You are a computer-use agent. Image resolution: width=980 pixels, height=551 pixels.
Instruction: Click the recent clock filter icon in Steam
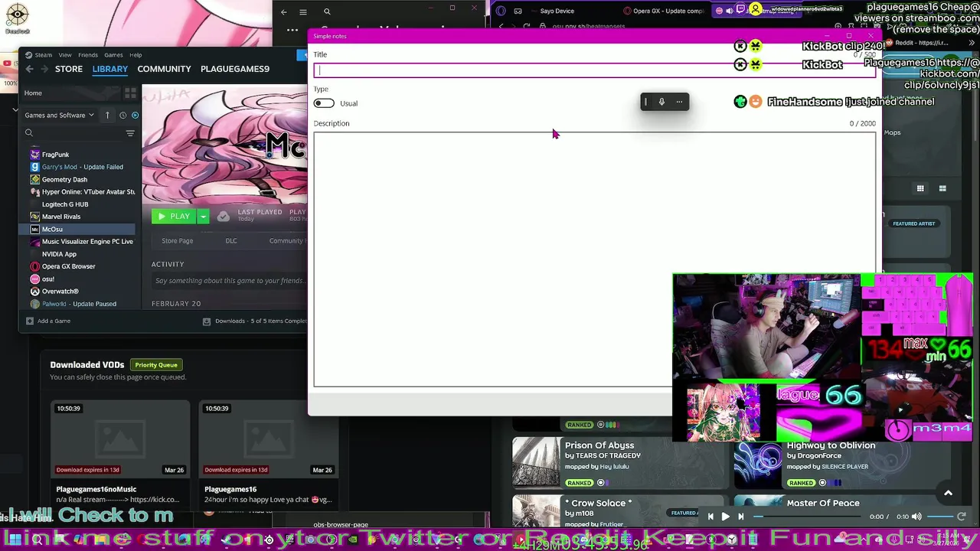click(x=122, y=116)
